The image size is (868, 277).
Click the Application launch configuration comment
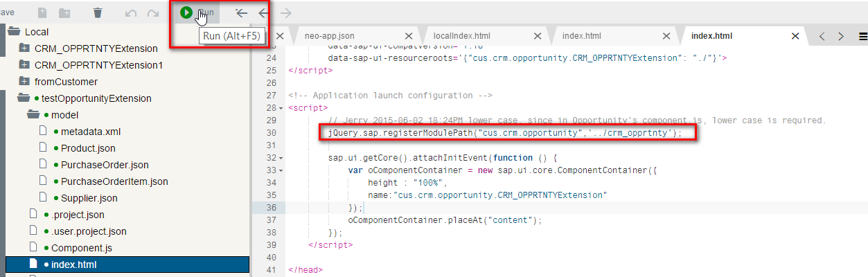click(x=390, y=96)
